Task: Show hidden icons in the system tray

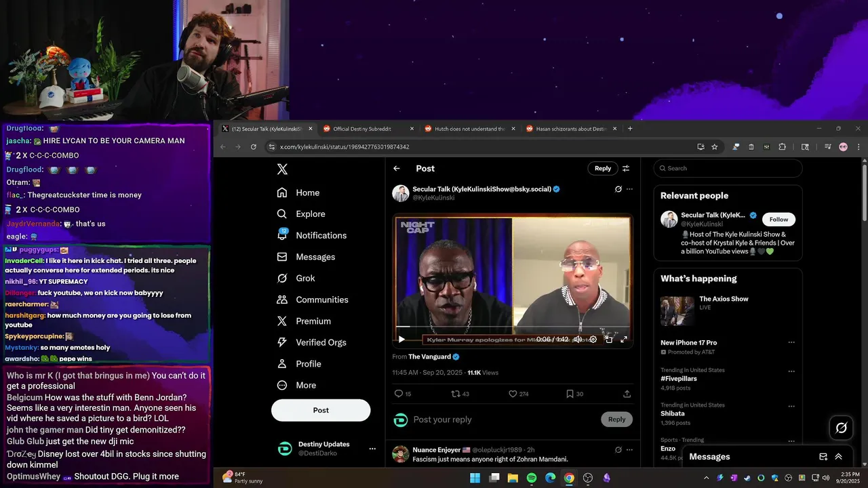Action: [x=707, y=478]
